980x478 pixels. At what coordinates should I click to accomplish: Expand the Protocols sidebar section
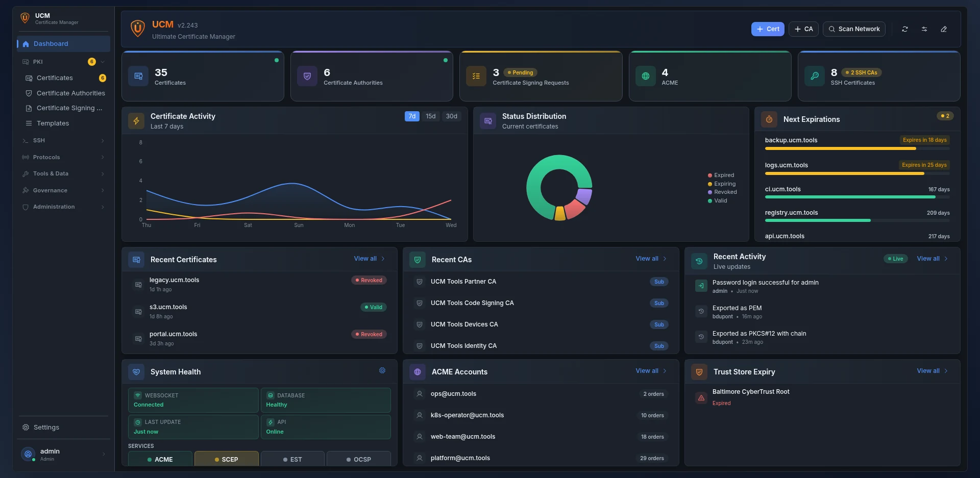click(x=63, y=157)
